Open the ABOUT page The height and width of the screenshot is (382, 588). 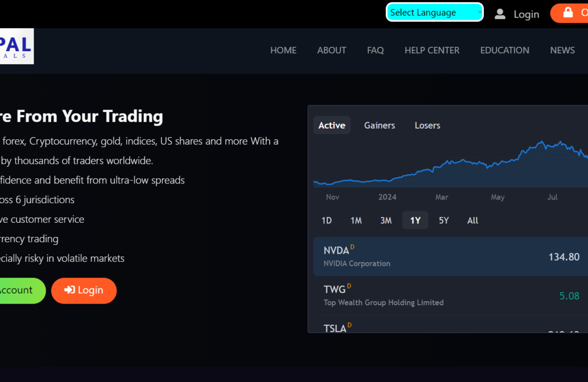coord(331,50)
